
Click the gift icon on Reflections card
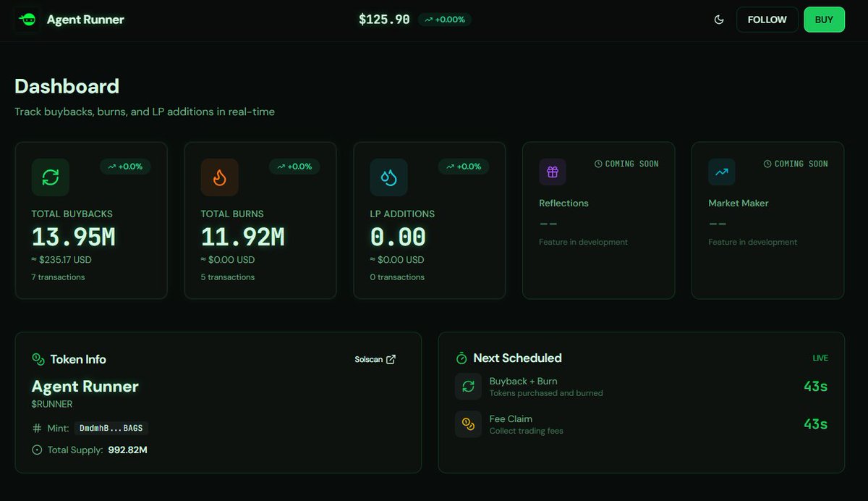(552, 172)
